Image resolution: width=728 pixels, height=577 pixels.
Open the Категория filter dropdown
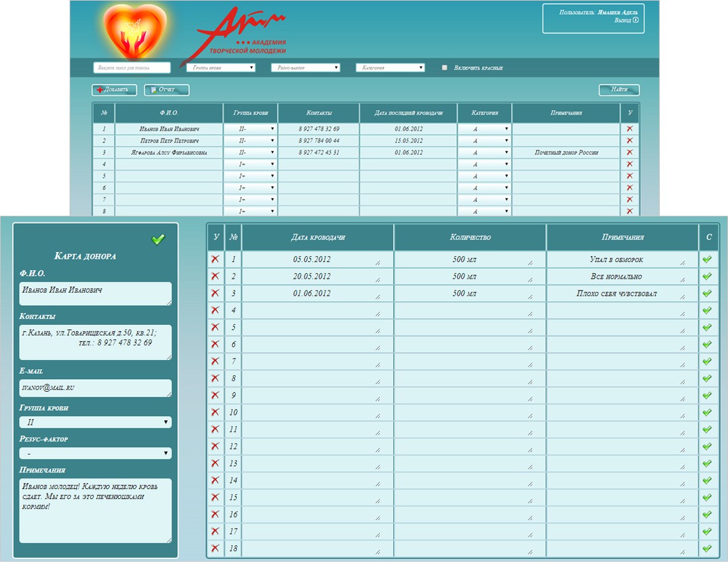tap(390, 67)
